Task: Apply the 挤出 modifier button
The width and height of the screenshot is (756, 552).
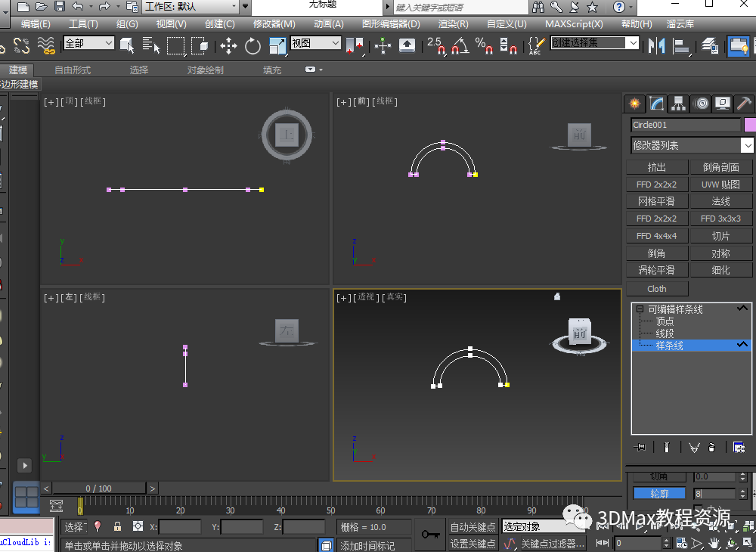Action: point(657,167)
